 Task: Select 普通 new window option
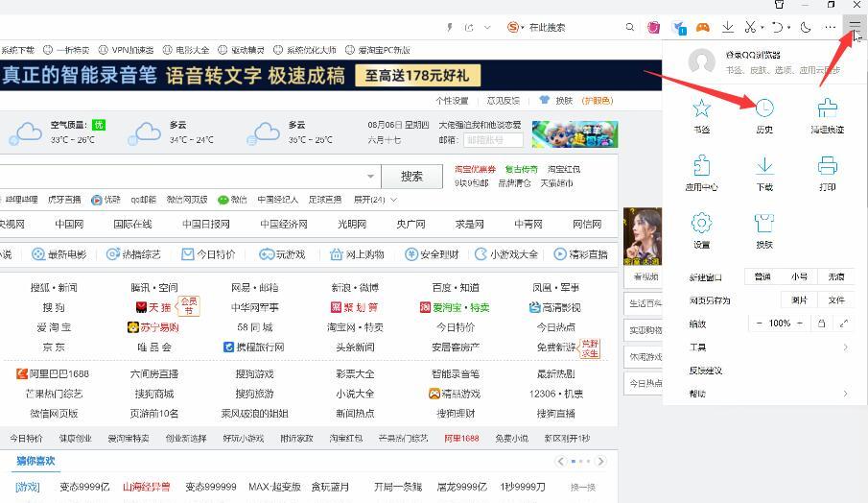click(x=762, y=276)
